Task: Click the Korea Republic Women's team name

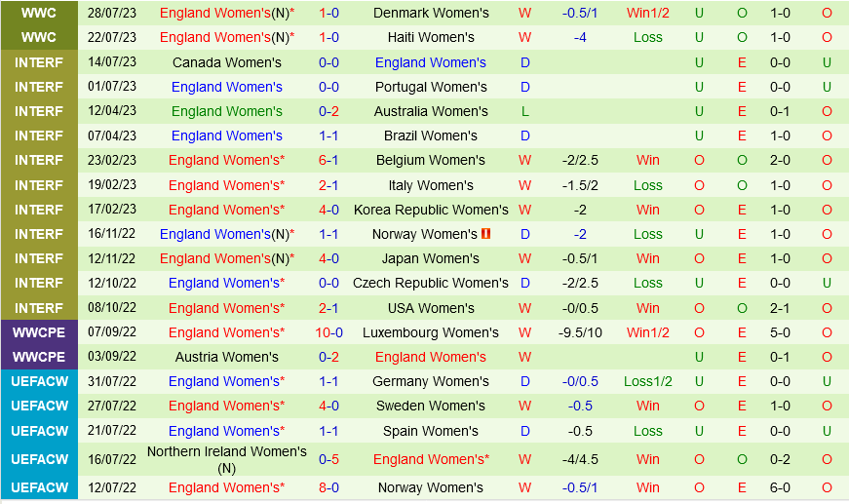Action: click(431, 210)
